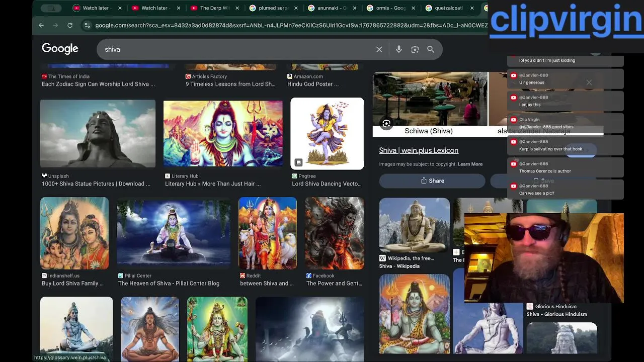Click the 'Schiwa (Shiva)' image caption text
Screen dimensions: 644x362
[x=429, y=131]
